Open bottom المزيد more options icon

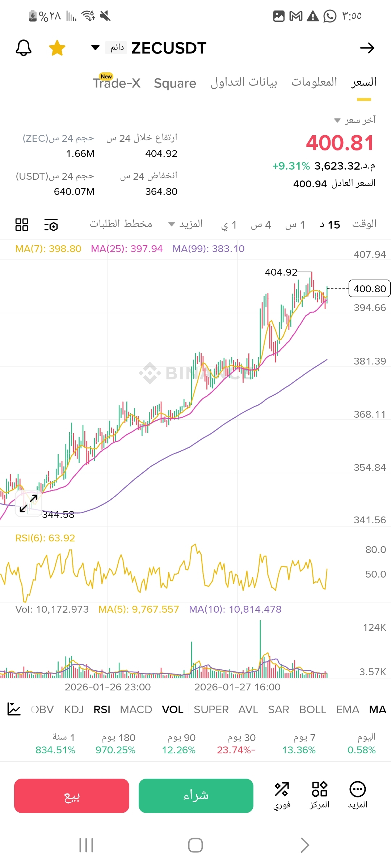(358, 796)
